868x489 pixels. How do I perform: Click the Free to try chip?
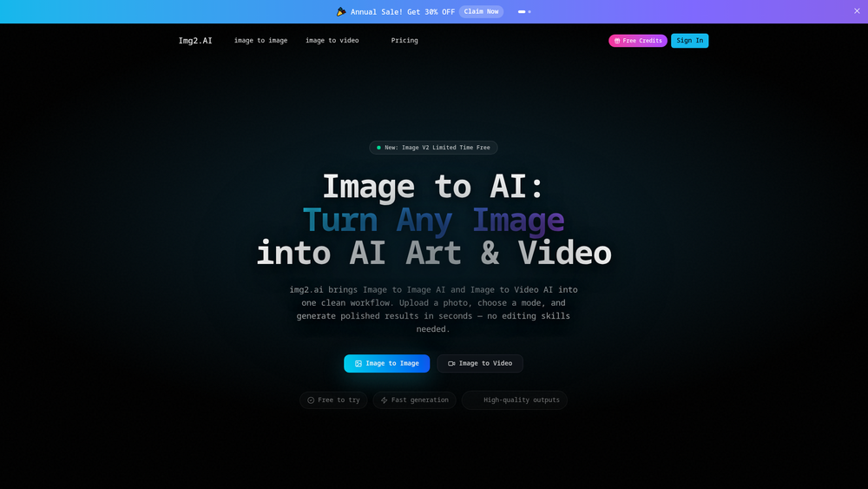pos(333,400)
